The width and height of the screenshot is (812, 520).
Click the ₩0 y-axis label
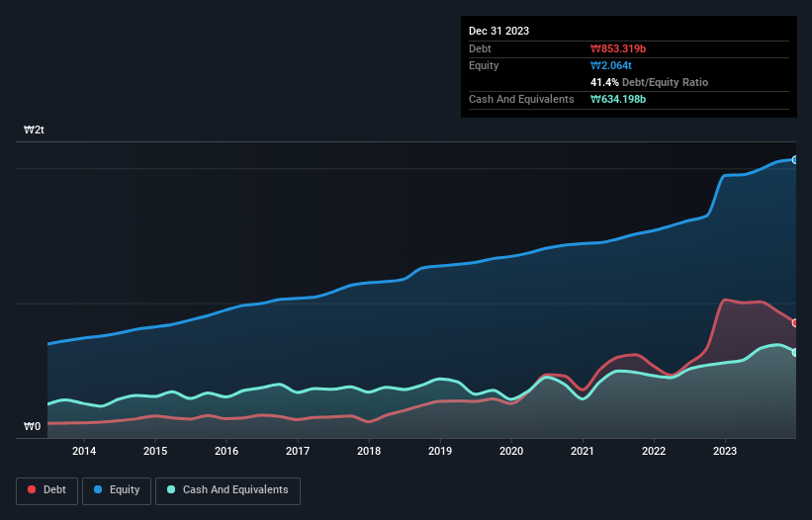click(x=32, y=426)
